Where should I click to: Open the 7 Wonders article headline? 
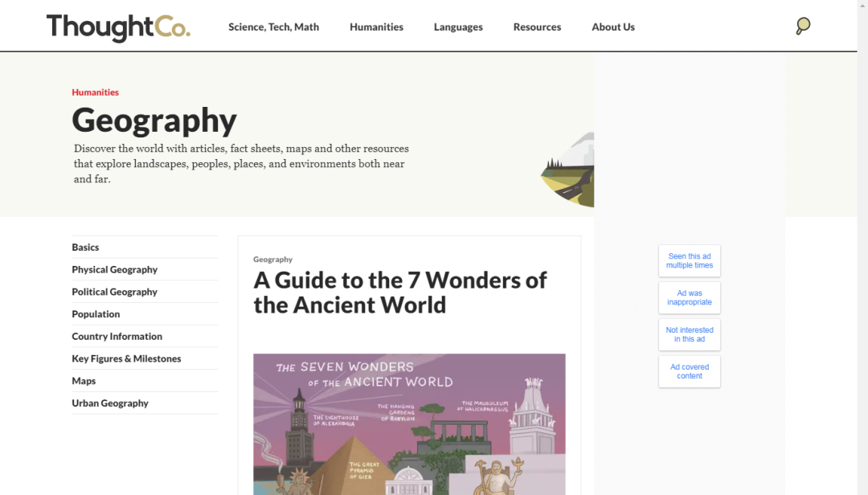point(399,292)
